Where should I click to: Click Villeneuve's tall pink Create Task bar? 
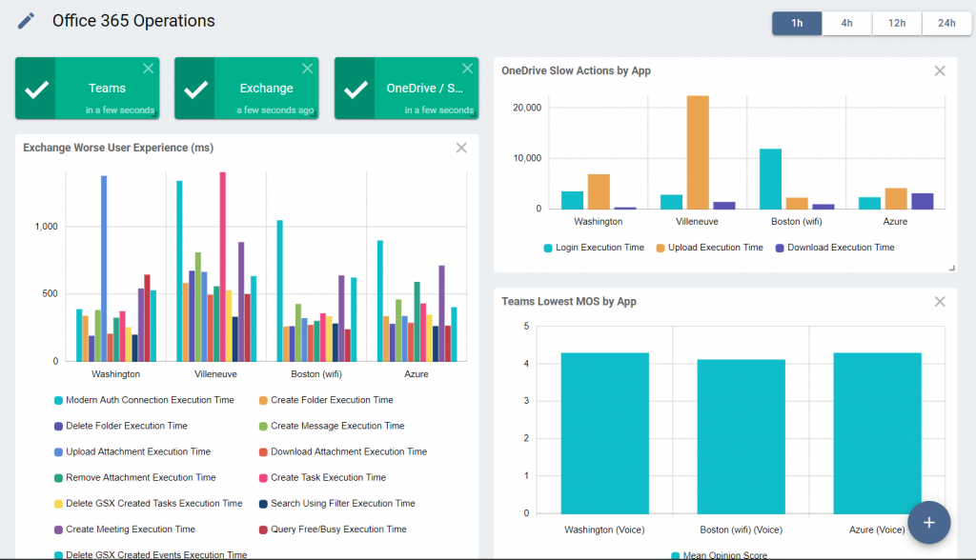click(223, 267)
